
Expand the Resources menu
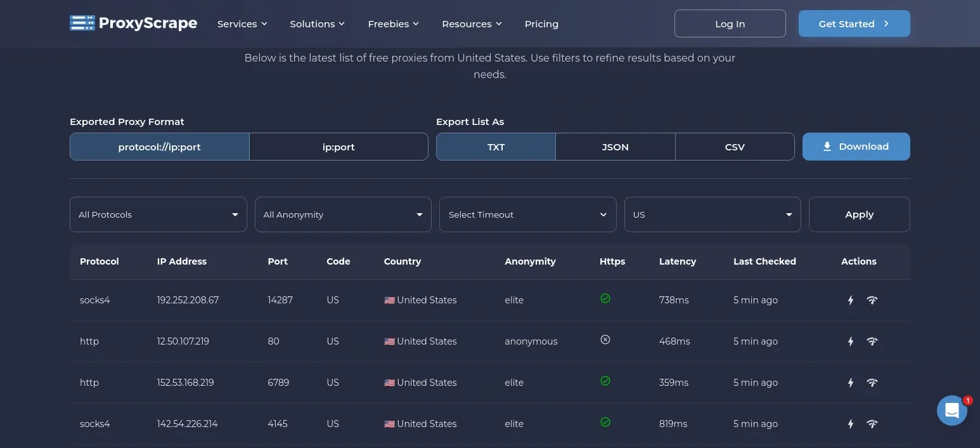(x=472, y=24)
